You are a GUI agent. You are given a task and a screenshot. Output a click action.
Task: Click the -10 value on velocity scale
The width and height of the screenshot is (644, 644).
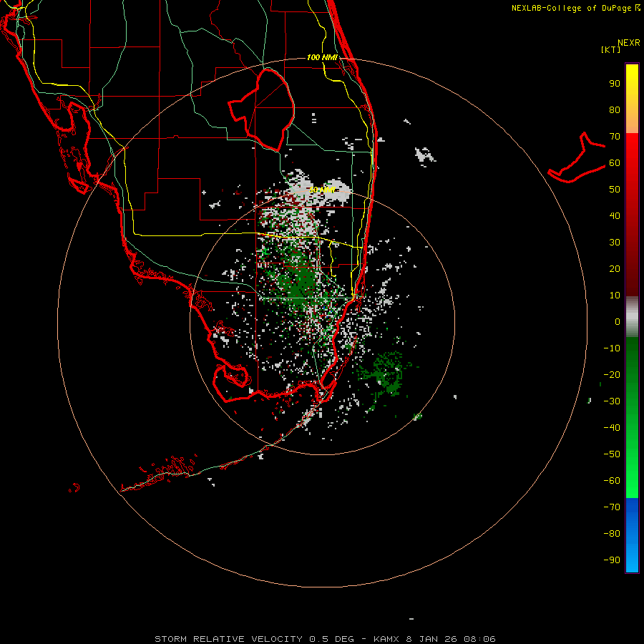click(612, 348)
